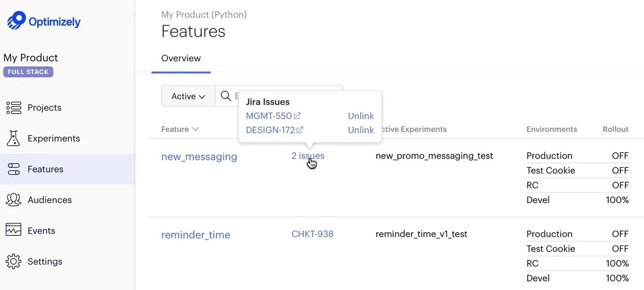This screenshot has width=644, height=290.
Task: Click the FULL STACK badge
Action: (x=28, y=72)
